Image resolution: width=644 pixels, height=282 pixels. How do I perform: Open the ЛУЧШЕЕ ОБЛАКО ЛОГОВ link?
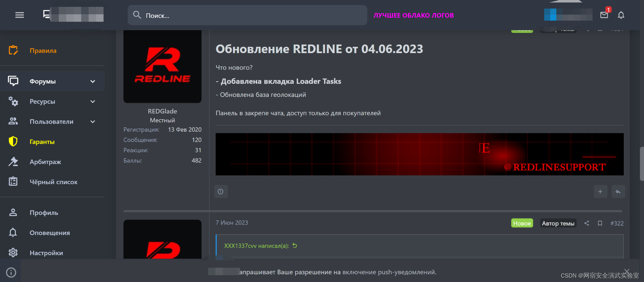click(x=414, y=15)
